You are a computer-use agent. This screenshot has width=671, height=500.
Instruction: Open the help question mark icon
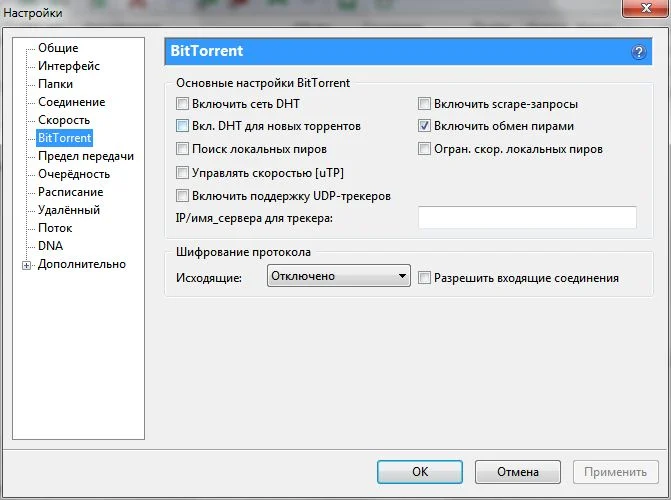(x=638, y=52)
